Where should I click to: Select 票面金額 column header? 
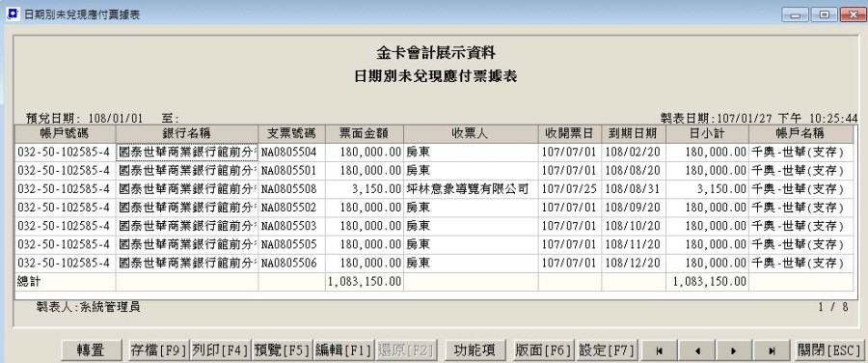[x=364, y=133]
